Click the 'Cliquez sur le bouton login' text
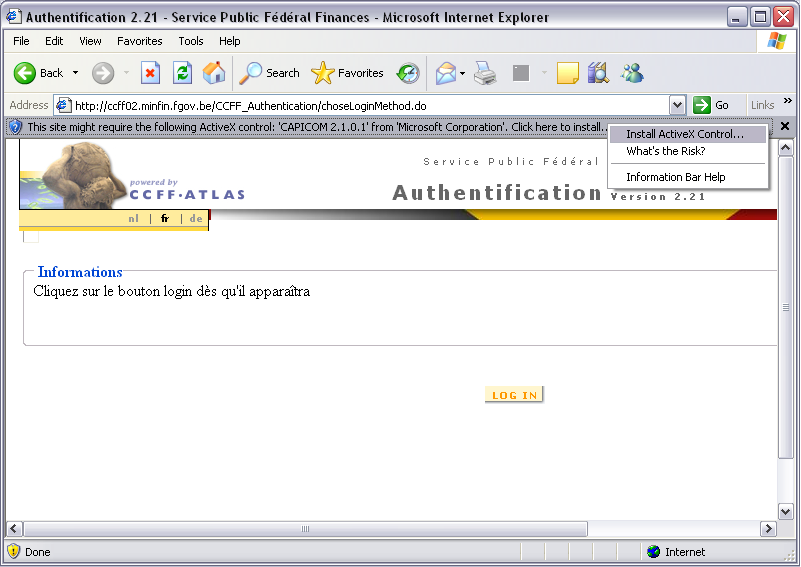 click(x=172, y=291)
